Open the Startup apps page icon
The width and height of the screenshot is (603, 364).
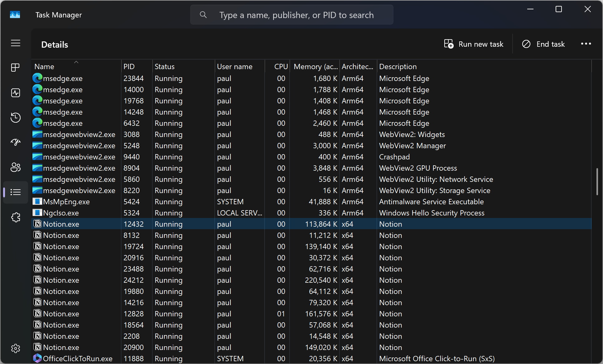(15, 142)
